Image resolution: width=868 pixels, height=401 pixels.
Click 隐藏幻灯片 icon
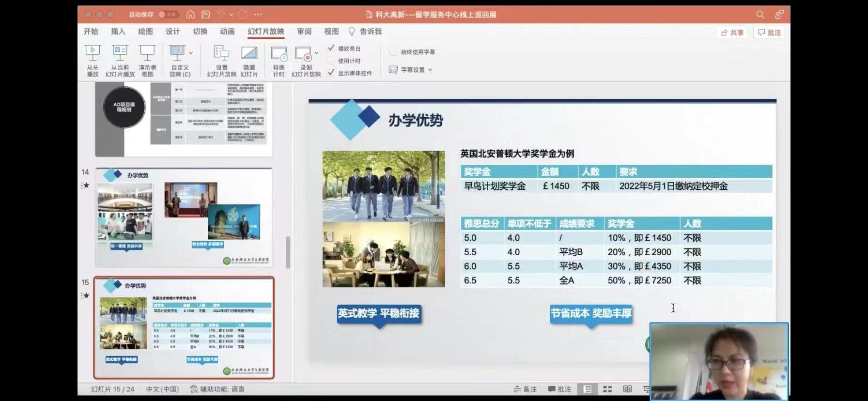tap(249, 54)
